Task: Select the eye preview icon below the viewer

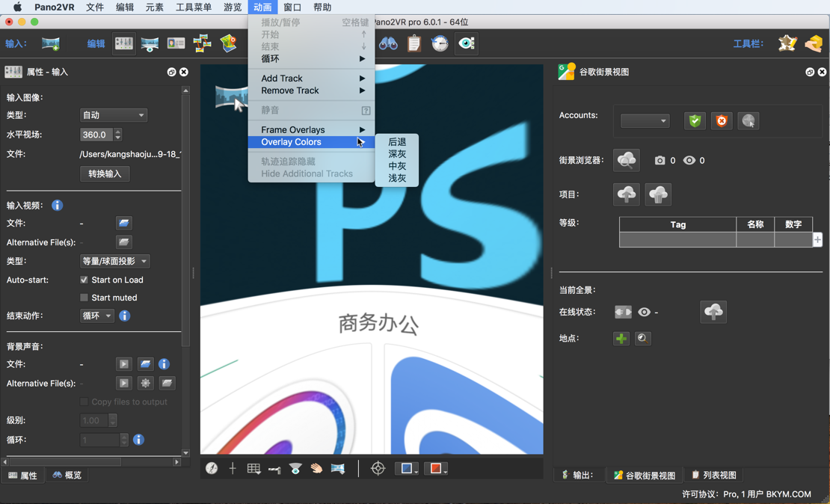Action: pyautogui.click(x=296, y=468)
